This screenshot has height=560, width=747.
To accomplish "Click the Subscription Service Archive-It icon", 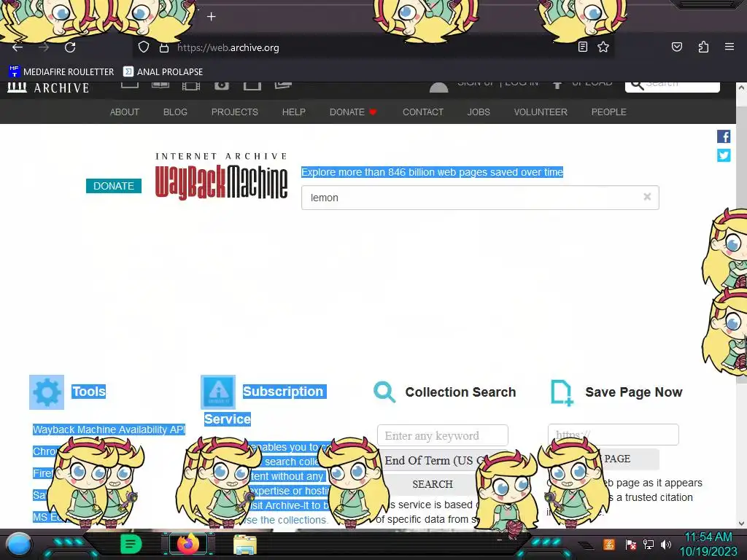I will point(218,392).
